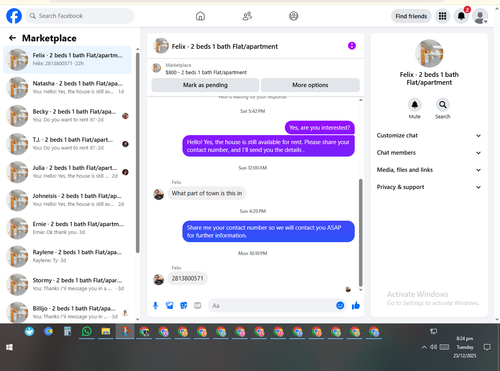Click the listing thumbnail in right panel
This screenshot has height=371, width=500.
tap(429, 53)
